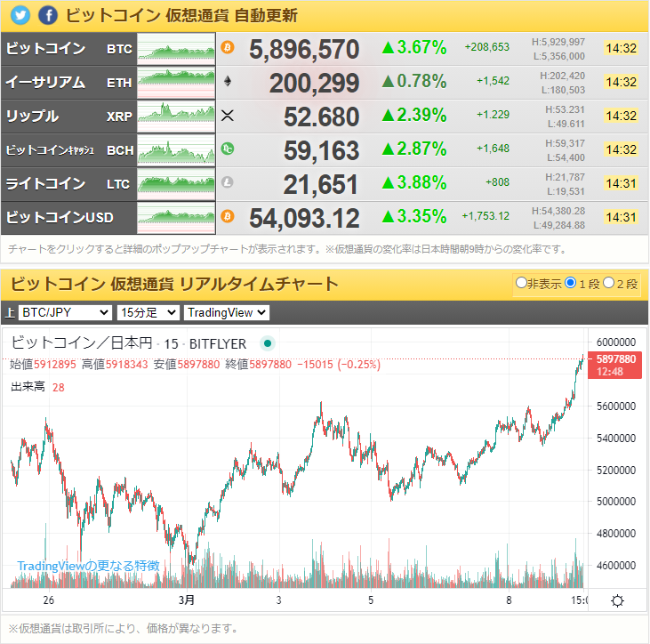Click the green Bitcoin Cash icon
The height and width of the screenshot is (644, 650).
coord(227,149)
